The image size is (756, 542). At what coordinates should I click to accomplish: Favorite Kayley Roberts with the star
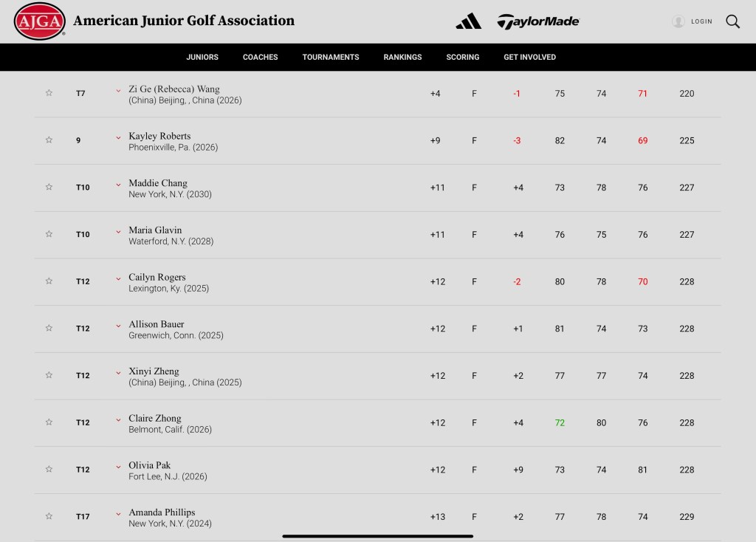(x=49, y=140)
